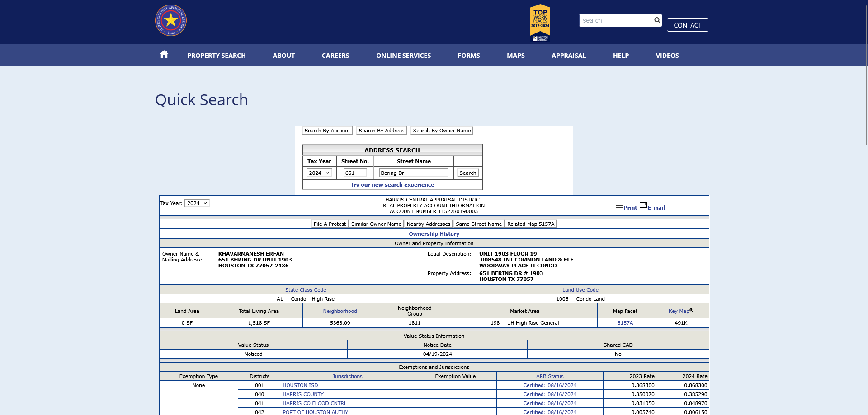Open the HARRIS CO FLOOD CNTRL link

pos(315,403)
